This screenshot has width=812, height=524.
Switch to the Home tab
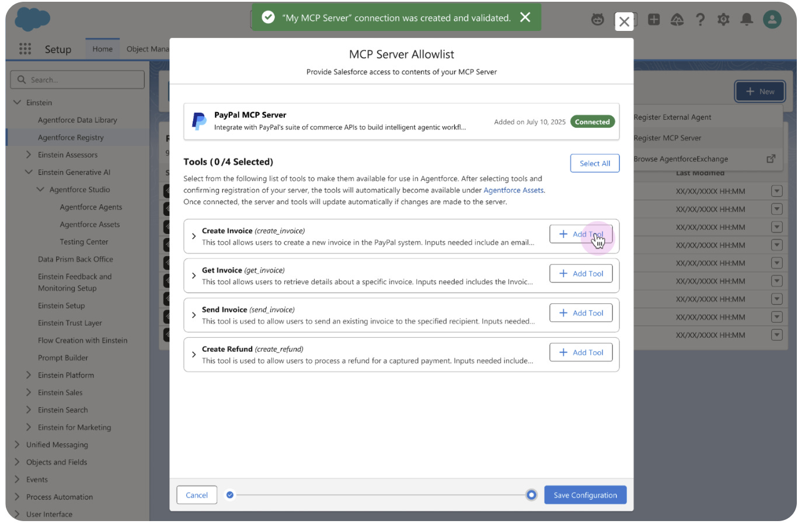(103, 49)
